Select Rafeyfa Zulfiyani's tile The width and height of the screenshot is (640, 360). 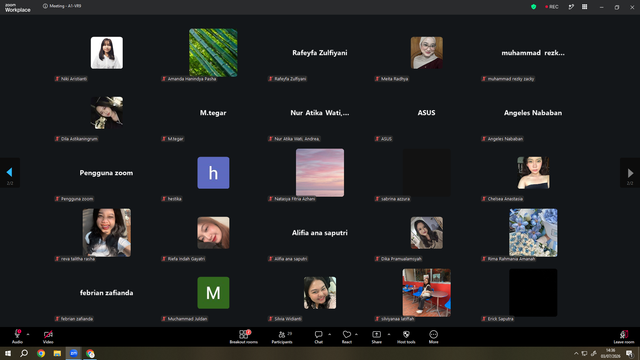pyautogui.click(x=320, y=53)
